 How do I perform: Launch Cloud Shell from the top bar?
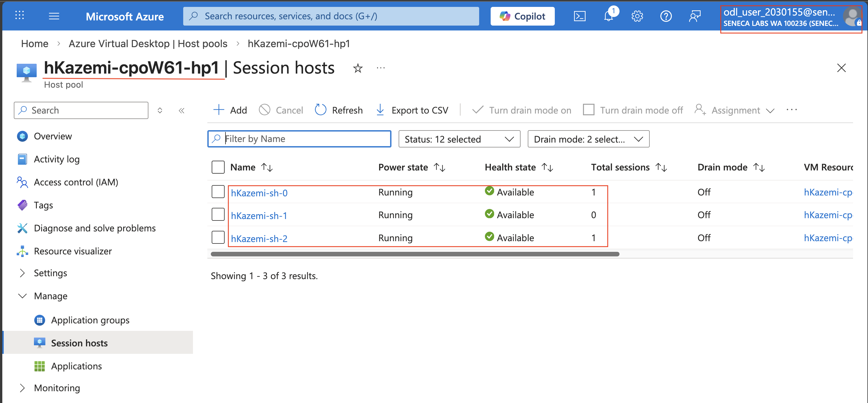[580, 16]
